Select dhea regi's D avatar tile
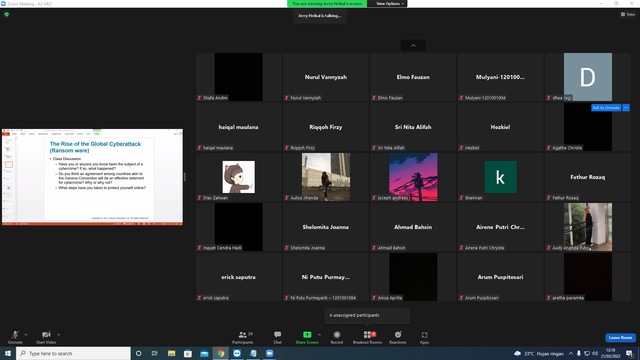This screenshot has width=640, height=360. (x=588, y=77)
